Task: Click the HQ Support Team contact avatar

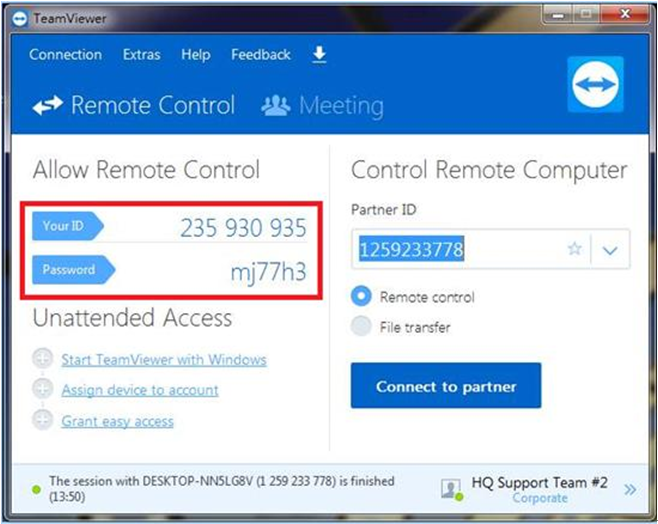Action: coord(452,490)
